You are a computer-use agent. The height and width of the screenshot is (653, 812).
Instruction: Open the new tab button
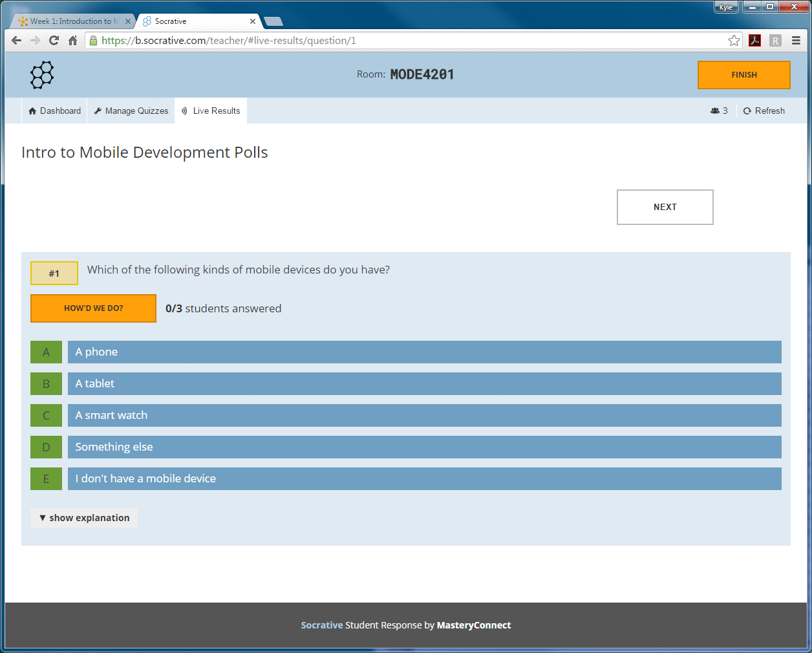[x=273, y=21]
